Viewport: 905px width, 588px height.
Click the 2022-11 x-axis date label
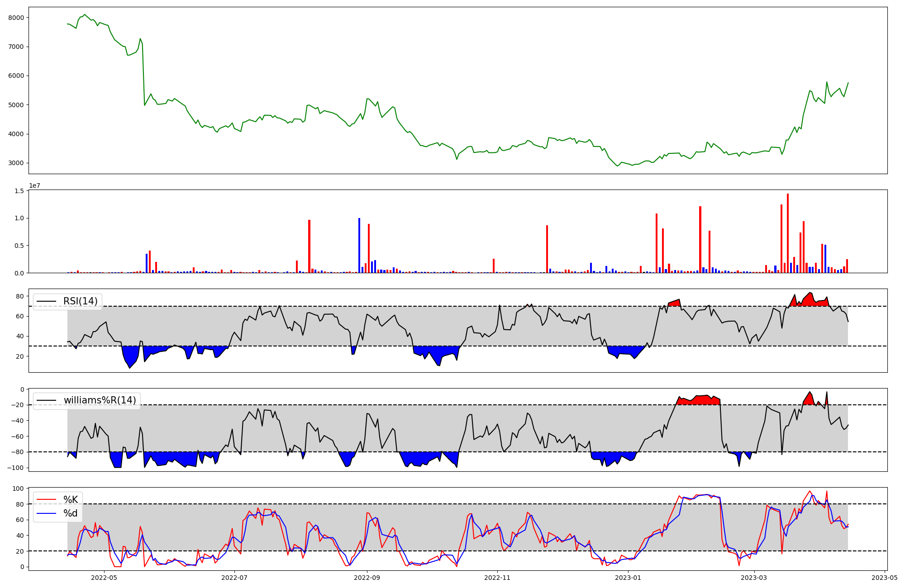pyautogui.click(x=497, y=578)
